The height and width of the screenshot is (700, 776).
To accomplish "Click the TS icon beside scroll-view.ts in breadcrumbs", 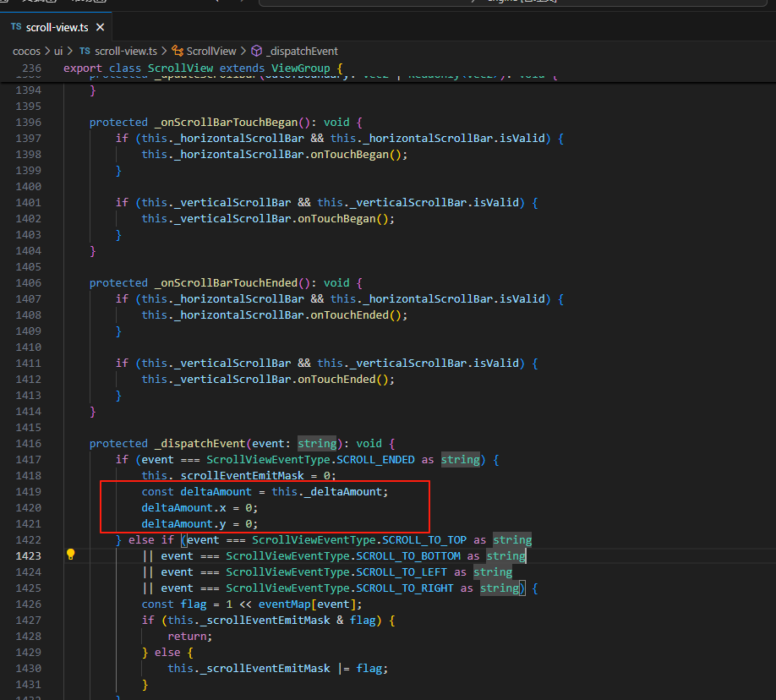I will [x=85, y=51].
